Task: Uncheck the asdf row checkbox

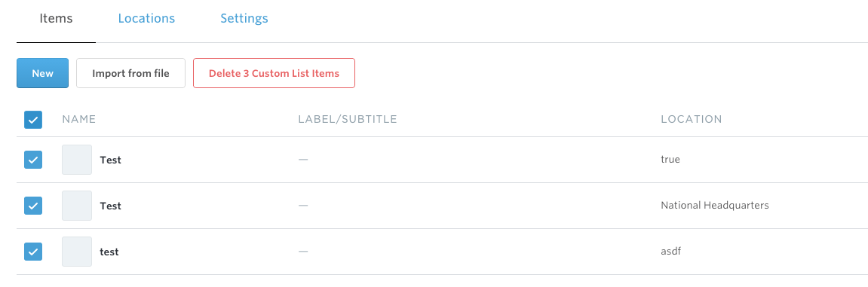Action: coord(33,252)
